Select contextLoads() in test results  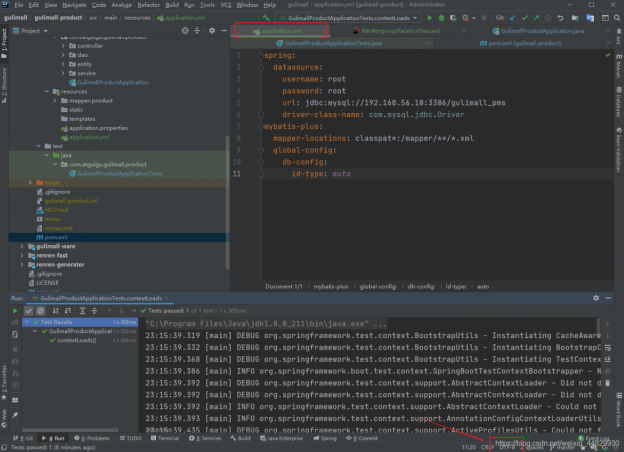78,340
